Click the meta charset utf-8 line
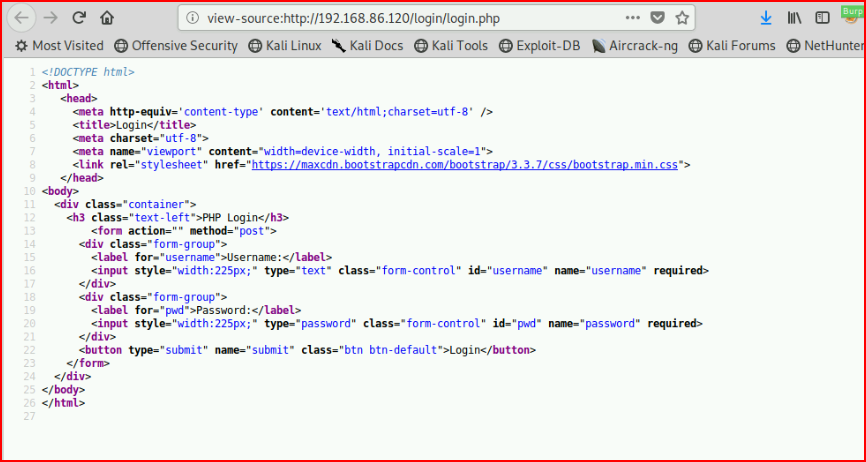This screenshot has width=866, height=462. point(140,138)
